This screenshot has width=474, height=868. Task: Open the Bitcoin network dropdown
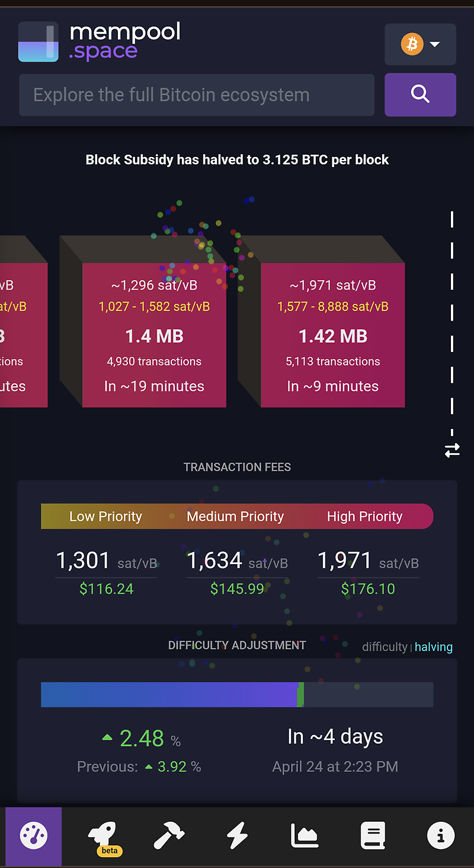point(420,44)
